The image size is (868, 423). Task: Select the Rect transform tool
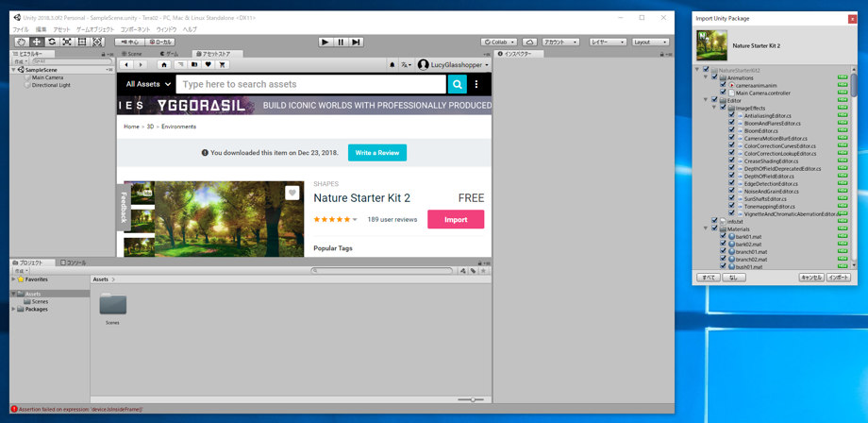(x=81, y=42)
